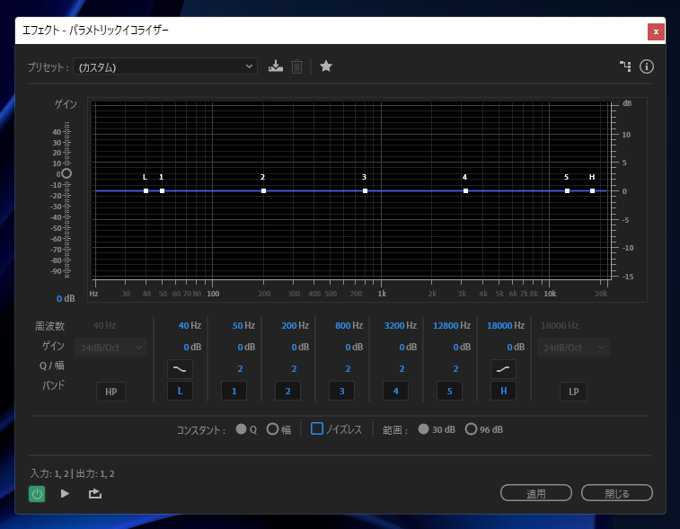Click the 3200 Hz frequency value
Screen dimensions: 680x529
click(x=400, y=326)
